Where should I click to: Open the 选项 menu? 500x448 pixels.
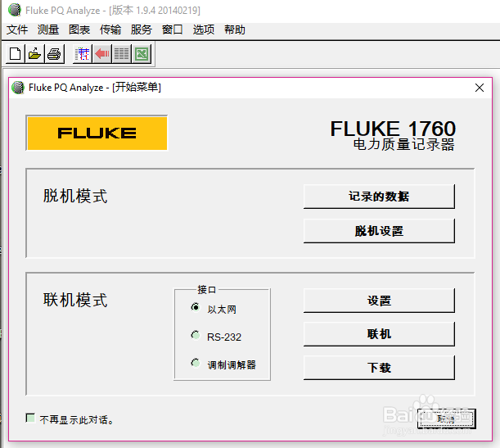coord(204,29)
